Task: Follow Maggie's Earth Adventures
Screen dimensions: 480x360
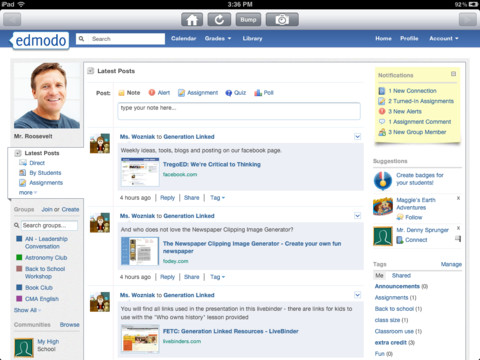Action: [x=409, y=217]
